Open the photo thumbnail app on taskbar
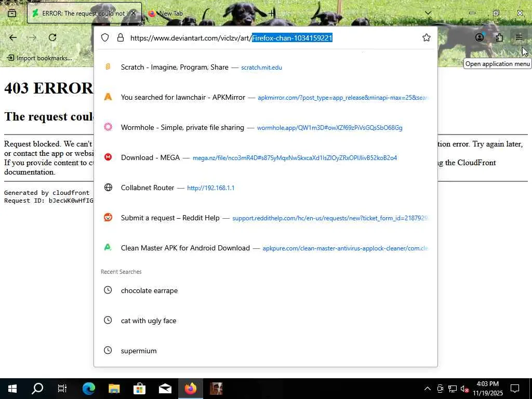532x399 pixels. pos(216,389)
